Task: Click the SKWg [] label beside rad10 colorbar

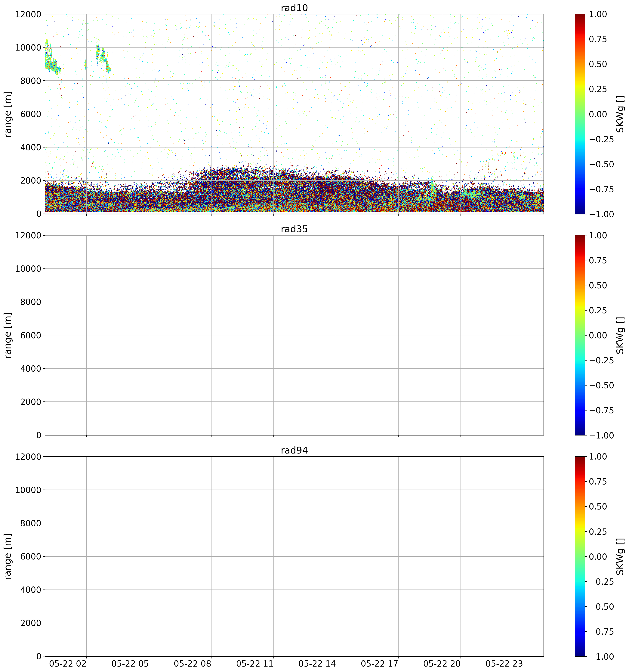Action: click(620, 114)
